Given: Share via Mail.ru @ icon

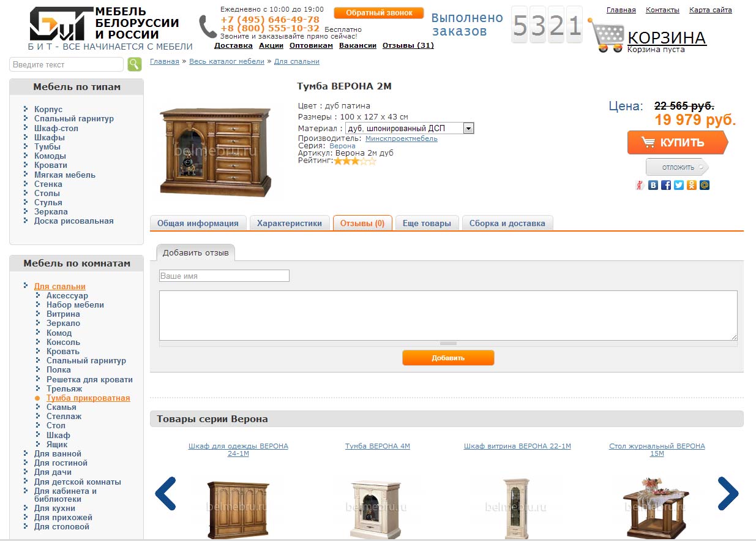Looking at the screenshot, I should click(x=705, y=185).
